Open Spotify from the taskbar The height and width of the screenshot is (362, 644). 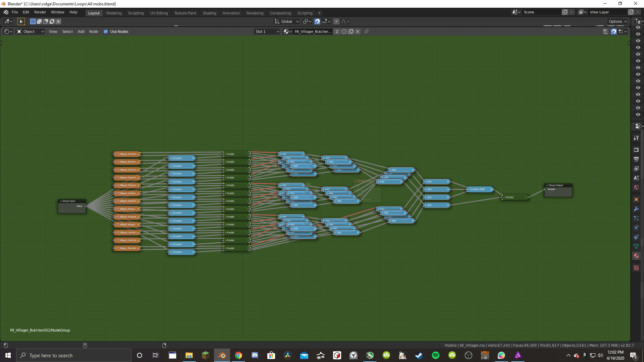[x=435, y=355]
